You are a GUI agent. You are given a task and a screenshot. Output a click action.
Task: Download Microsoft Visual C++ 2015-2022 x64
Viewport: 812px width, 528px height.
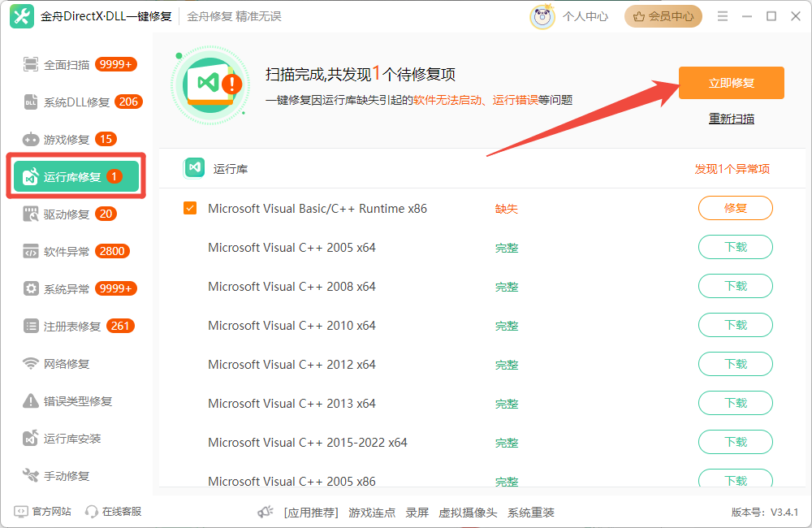(x=736, y=441)
